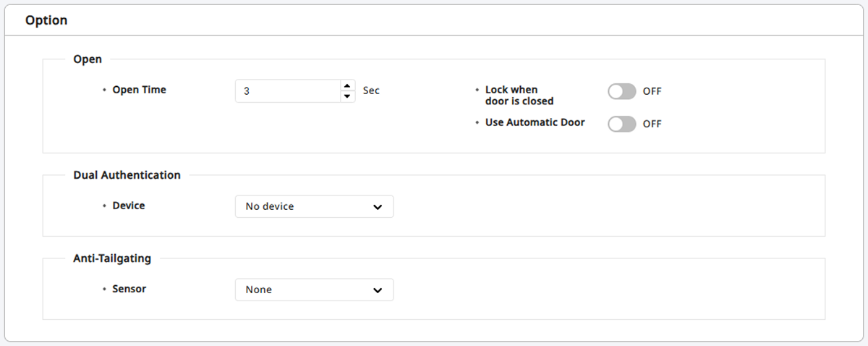Click the Sensor dropdown chevron arrow
This screenshot has width=868, height=346.
tap(378, 290)
